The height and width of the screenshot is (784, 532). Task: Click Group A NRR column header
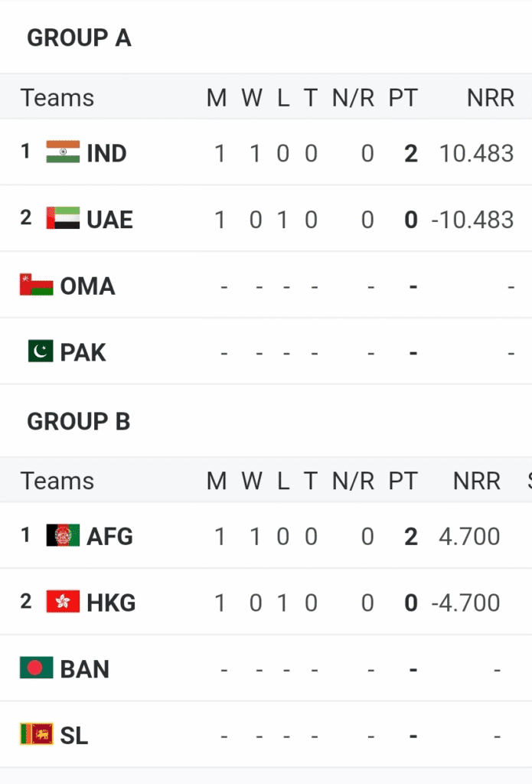click(x=491, y=98)
